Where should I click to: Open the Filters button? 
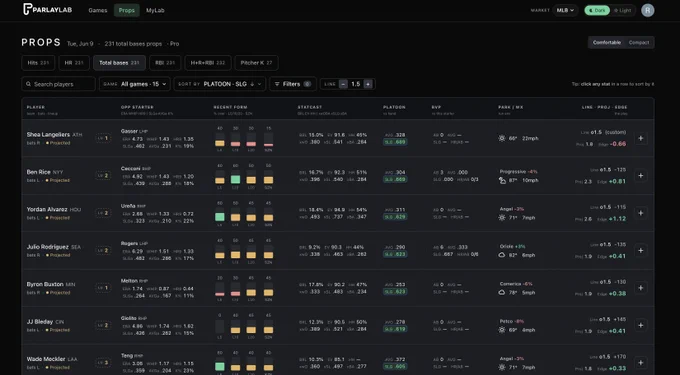click(293, 84)
